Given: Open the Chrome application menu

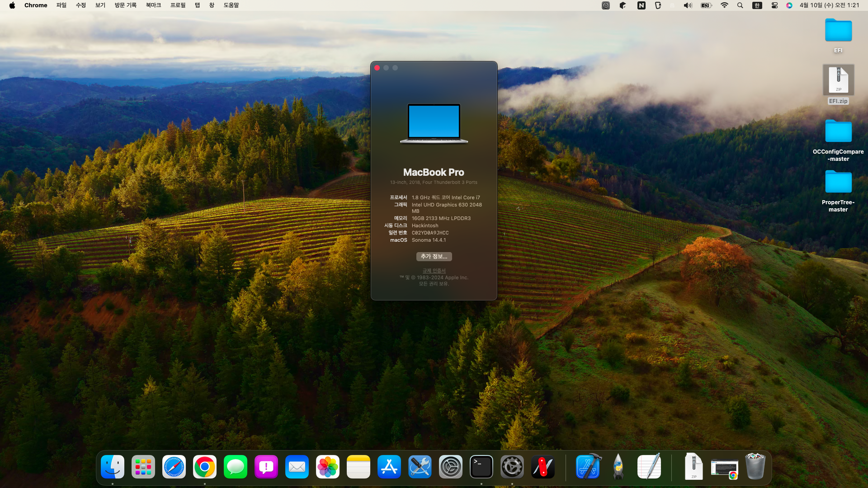Looking at the screenshot, I should coord(36,5).
